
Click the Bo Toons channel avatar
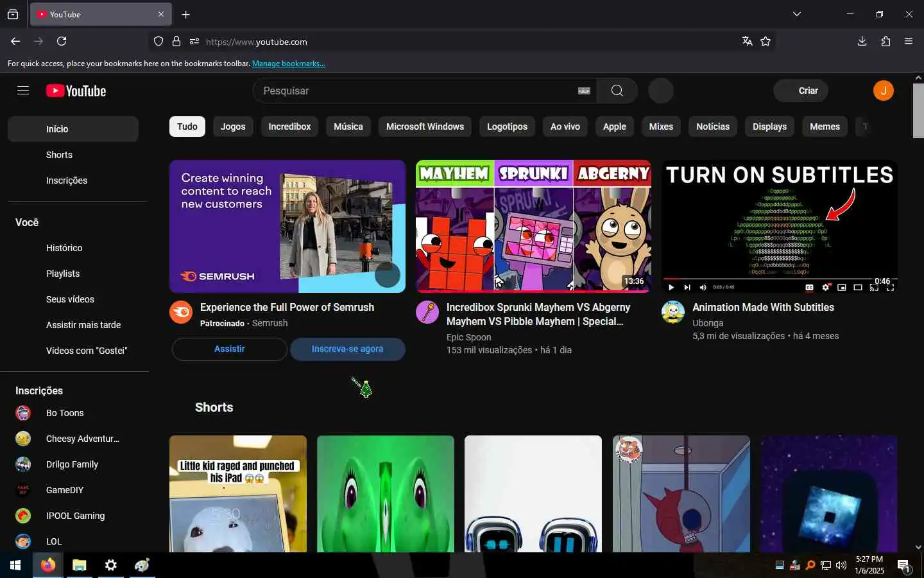click(23, 413)
